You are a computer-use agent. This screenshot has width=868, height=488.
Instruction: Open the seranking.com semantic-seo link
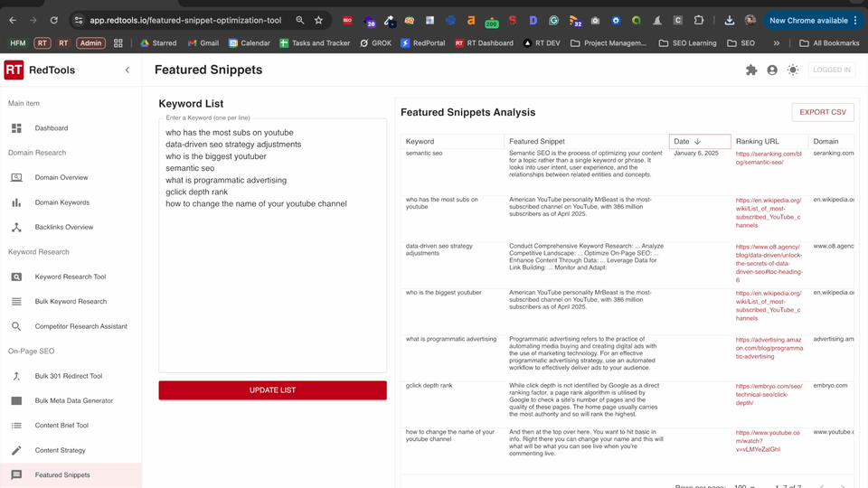(x=769, y=158)
